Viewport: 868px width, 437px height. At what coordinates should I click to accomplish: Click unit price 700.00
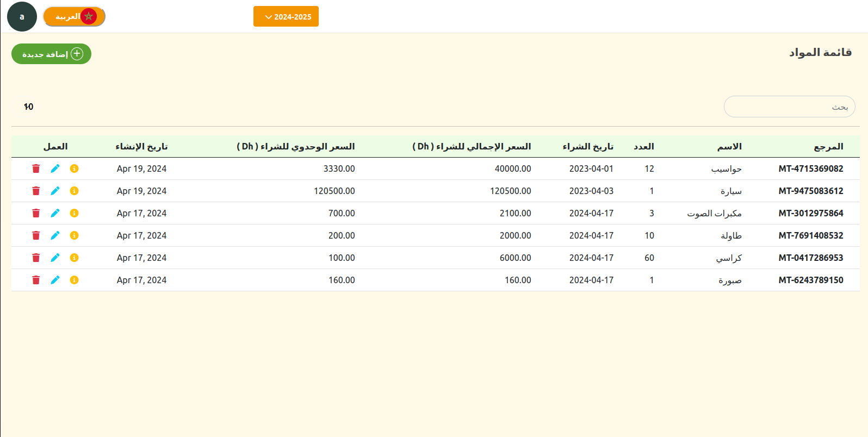(x=342, y=213)
